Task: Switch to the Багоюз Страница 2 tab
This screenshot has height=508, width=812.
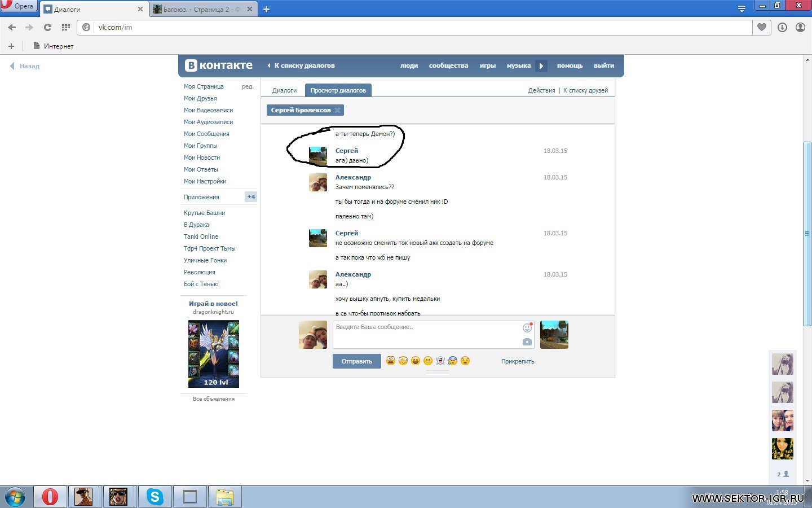Action: [x=203, y=9]
